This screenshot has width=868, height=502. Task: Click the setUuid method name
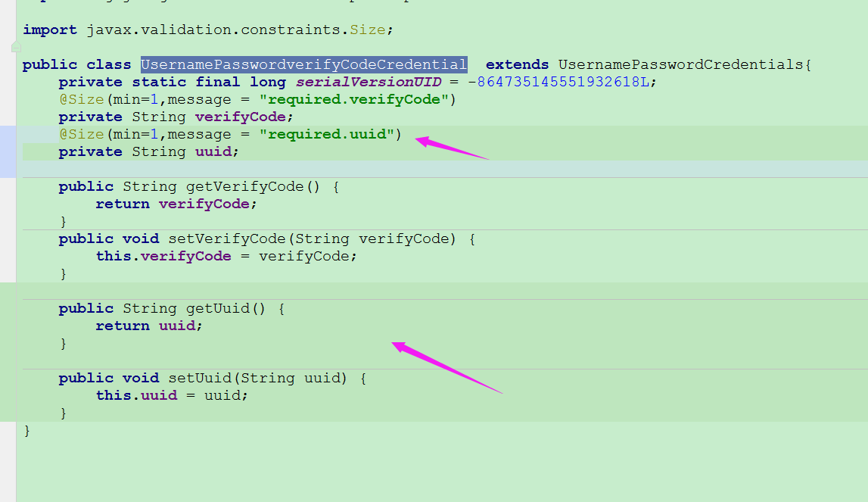coord(200,378)
